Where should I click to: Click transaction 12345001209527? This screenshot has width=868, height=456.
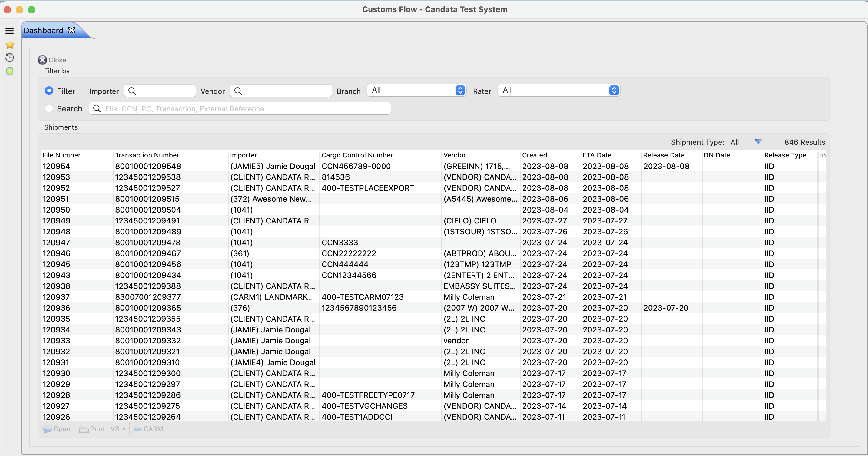tap(147, 188)
